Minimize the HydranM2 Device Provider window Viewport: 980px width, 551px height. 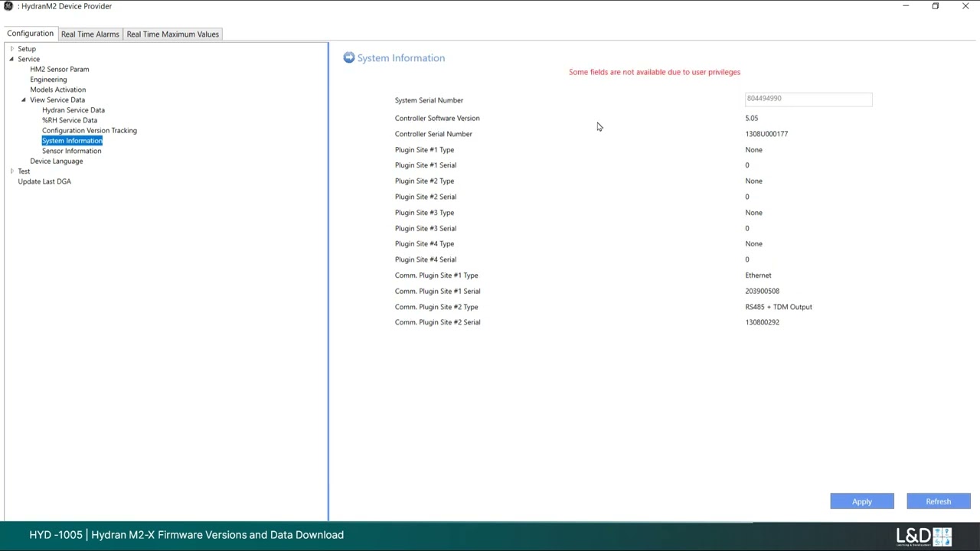(906, 6)
